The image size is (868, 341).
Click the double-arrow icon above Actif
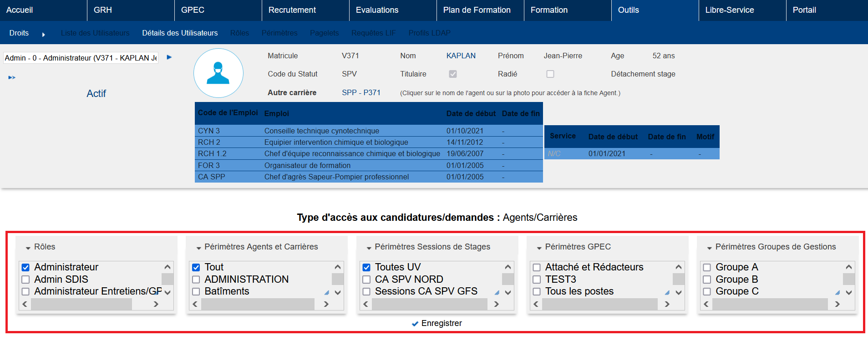tap(12, 78)
